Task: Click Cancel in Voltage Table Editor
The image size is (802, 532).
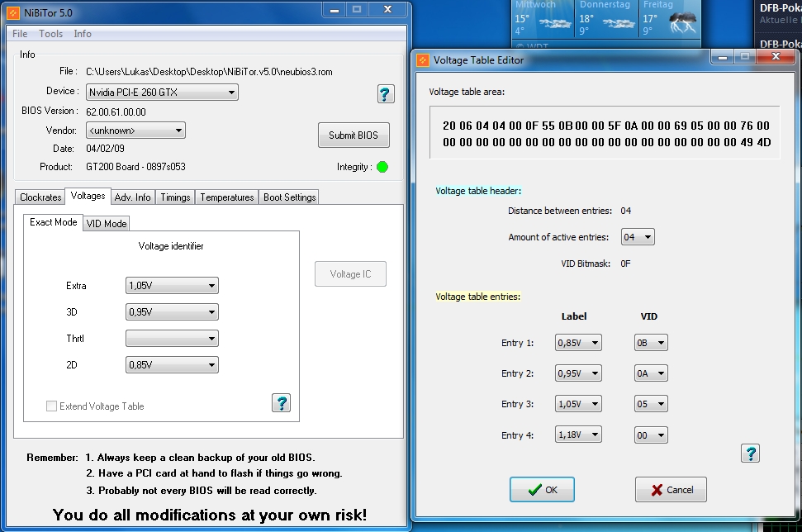Action: (x=671, y=490)
